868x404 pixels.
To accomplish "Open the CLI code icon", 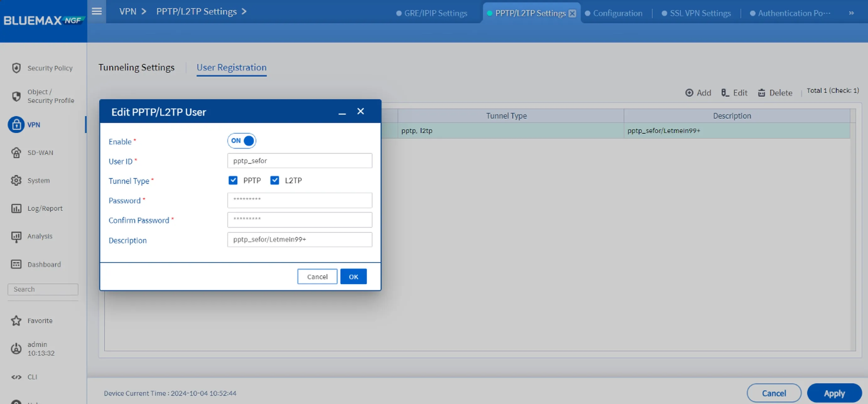I will tap(16, 377).
